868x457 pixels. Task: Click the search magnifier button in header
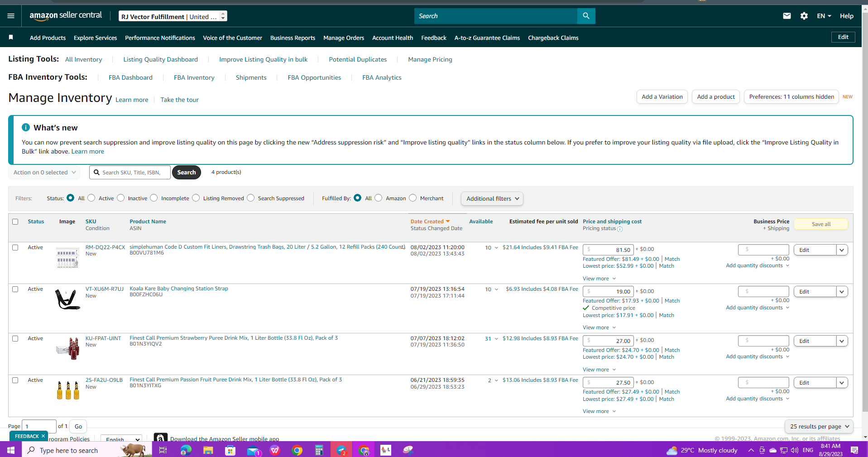[x=586, y=16]
